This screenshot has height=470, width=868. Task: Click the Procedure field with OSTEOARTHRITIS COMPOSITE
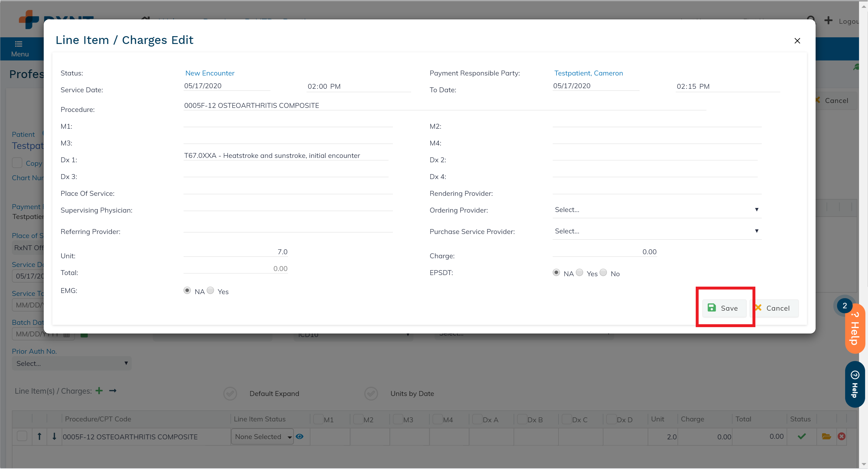[x=445, y=106]
